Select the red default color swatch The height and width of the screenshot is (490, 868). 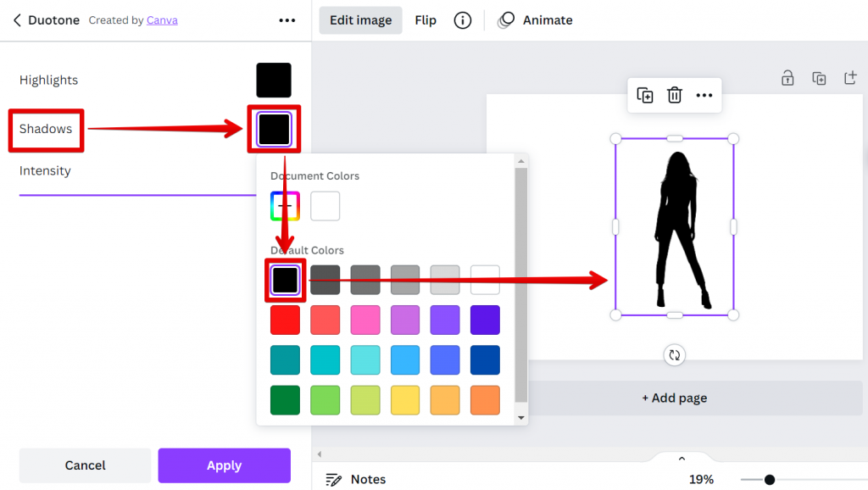point(285,320)
